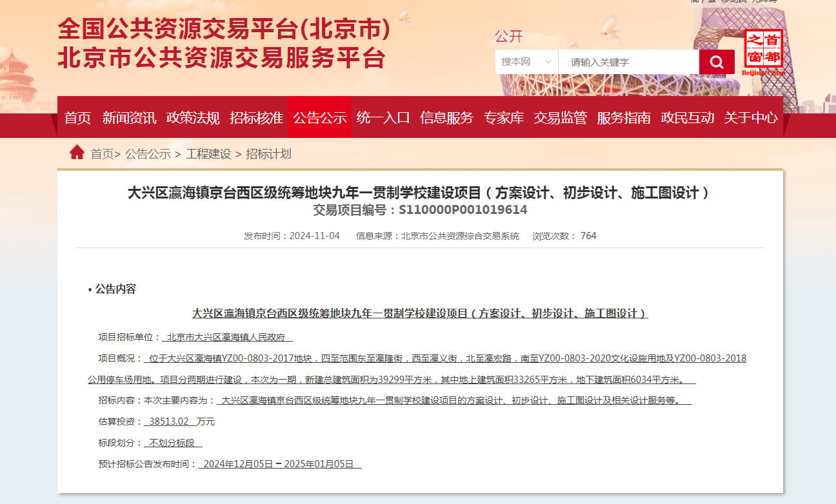The width and height of the screenshot is (836, 504).
Task: Expand the 搜本网 search scope dropdown
Action: point(527,62)
